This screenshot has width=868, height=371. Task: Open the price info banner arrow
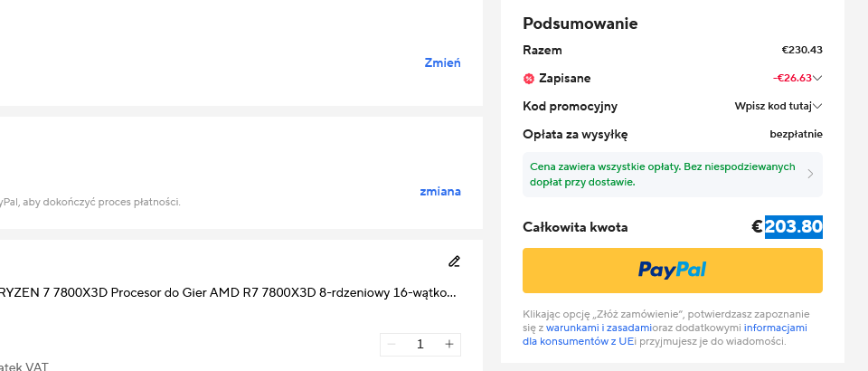pyautogui.click(x=810, y=175)
